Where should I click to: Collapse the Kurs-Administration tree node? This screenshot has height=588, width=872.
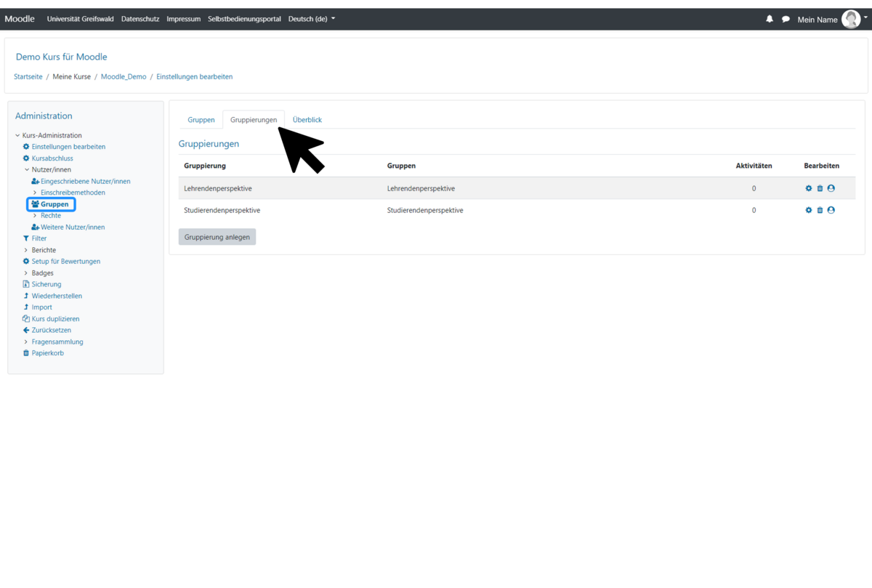click(18, 135)
